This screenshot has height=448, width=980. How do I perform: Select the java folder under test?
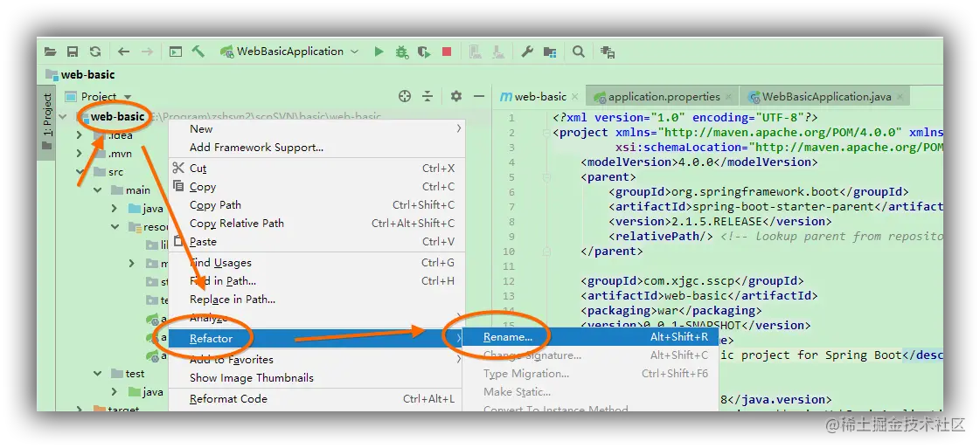coord(152,392)
